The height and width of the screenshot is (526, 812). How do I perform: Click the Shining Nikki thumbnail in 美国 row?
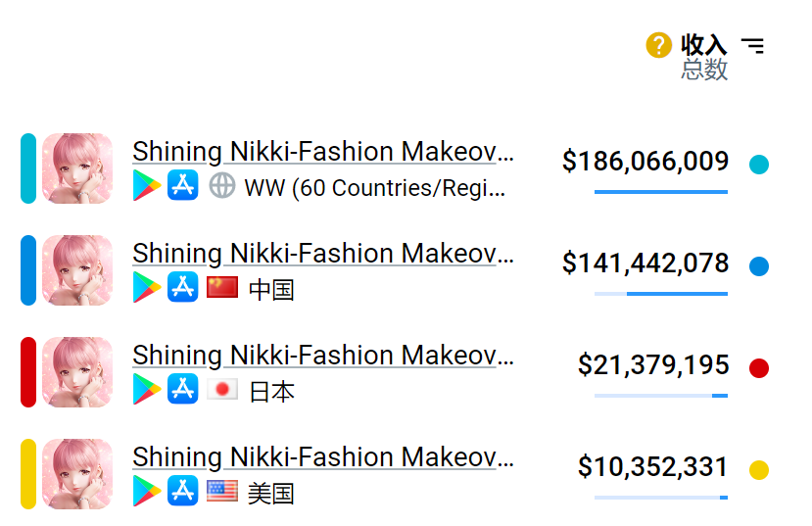(x=77, y=474)
